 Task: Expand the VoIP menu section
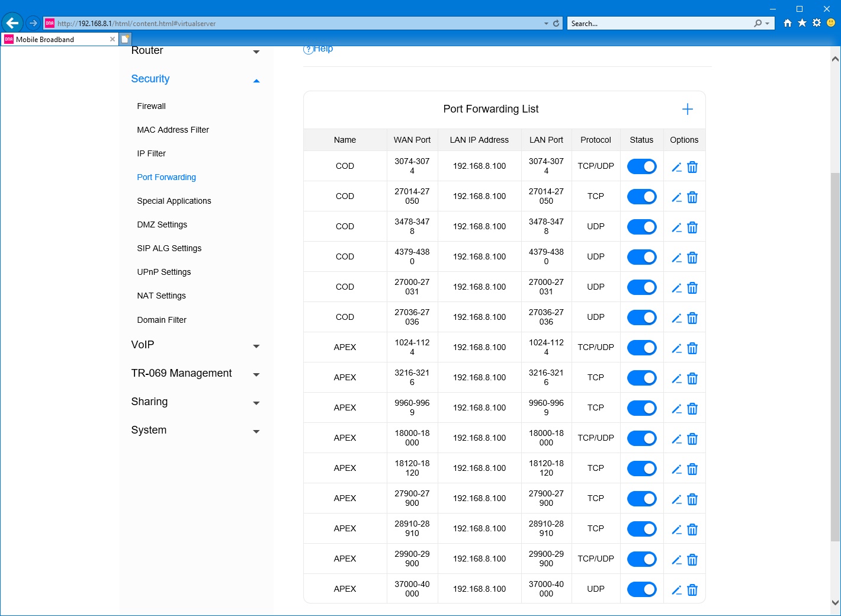(x=256, y=346)
